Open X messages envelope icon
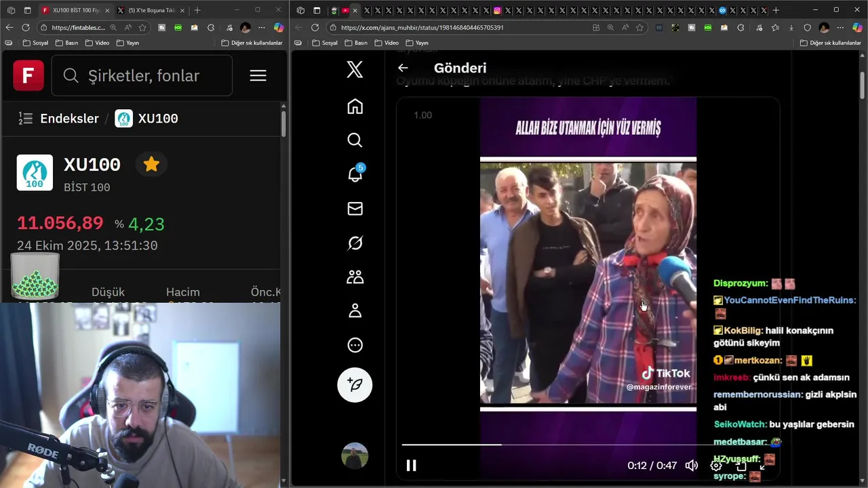The image size is (868, 488). pyautogui.click(x=355, y=209)
